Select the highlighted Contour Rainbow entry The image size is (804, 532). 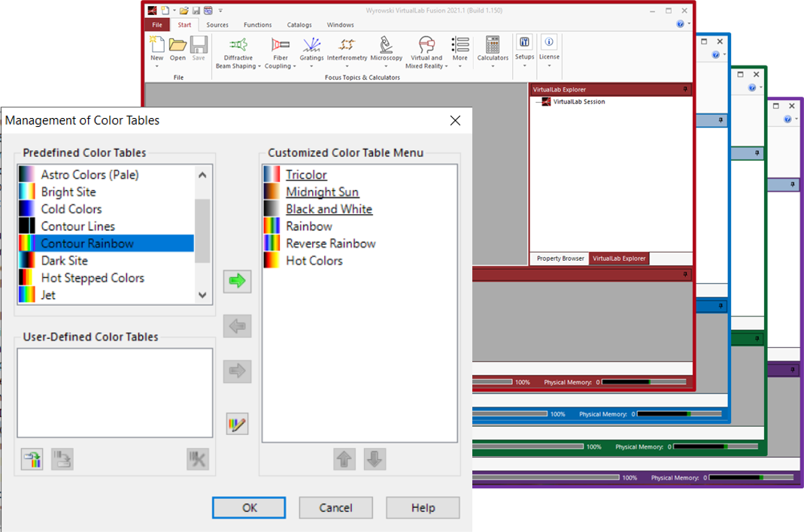tap(106, 243)
